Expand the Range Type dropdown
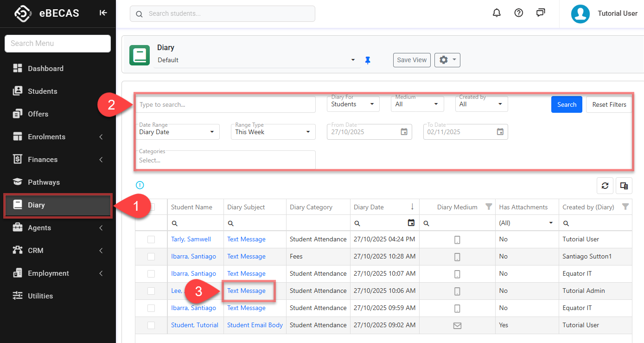 273,132
